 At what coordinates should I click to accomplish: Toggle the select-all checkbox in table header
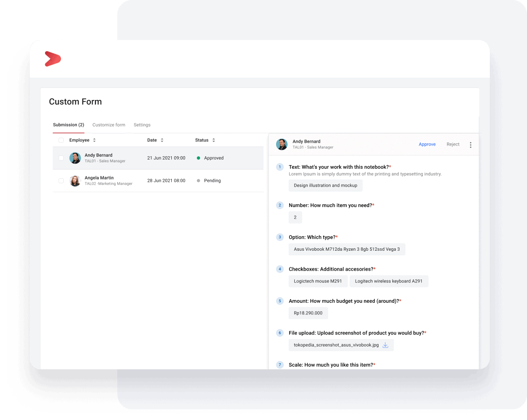point(61,140)
